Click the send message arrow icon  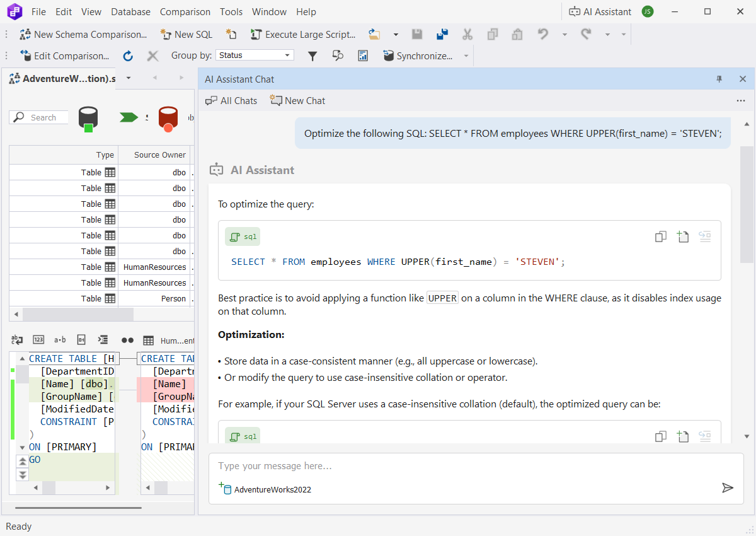click(x=728, y=487)
